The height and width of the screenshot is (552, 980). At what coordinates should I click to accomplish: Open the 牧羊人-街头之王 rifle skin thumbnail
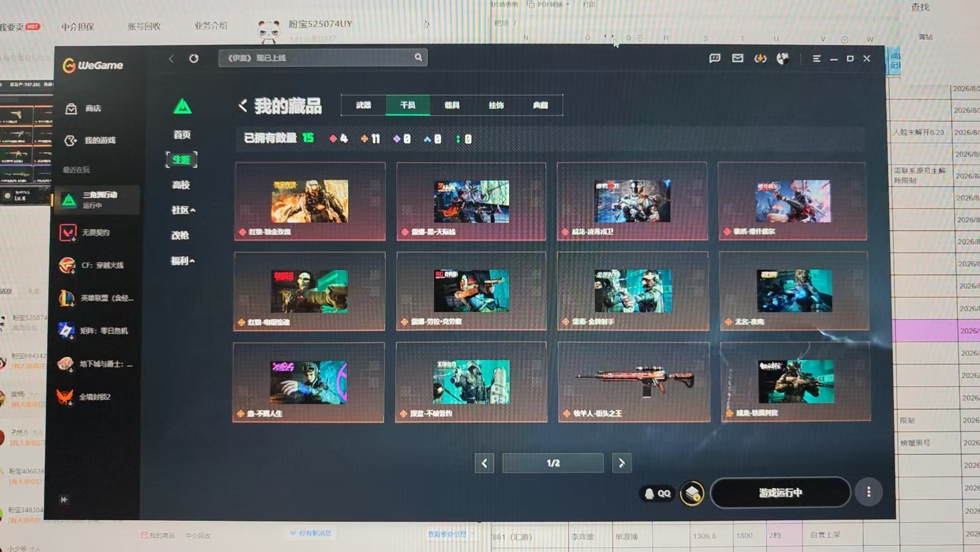coord(634,381)
